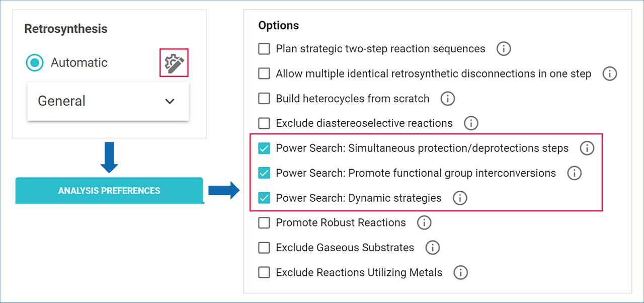Open info for Simultaneous protection/deprotections steps
The width and height of the screenshot is (644, 303).
pos(587,148)
